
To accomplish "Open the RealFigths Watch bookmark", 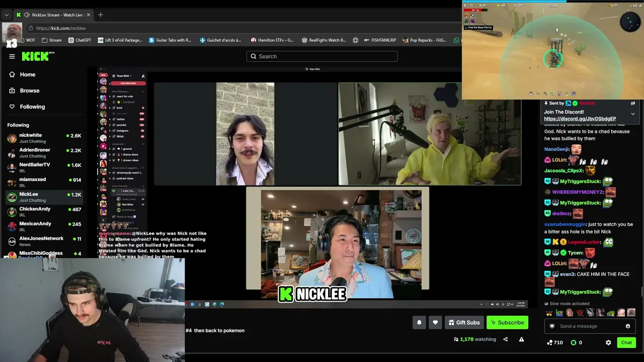I will pos(324,40).
